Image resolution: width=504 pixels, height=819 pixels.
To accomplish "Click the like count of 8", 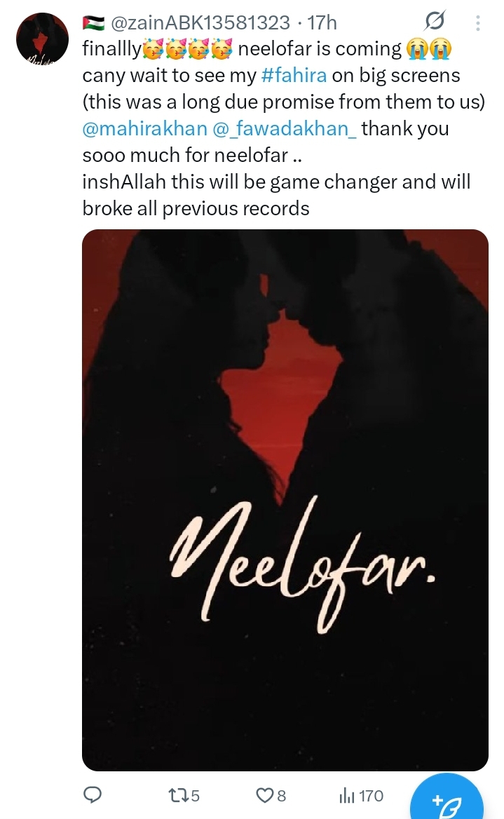I will coord(282,795).
